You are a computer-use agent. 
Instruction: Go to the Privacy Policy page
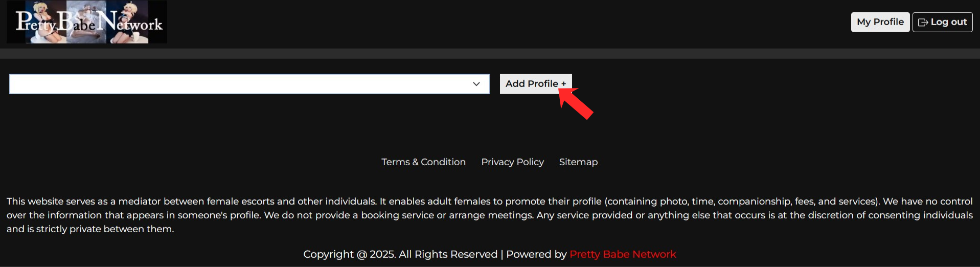pyautogui.click(x=512, y=162)
